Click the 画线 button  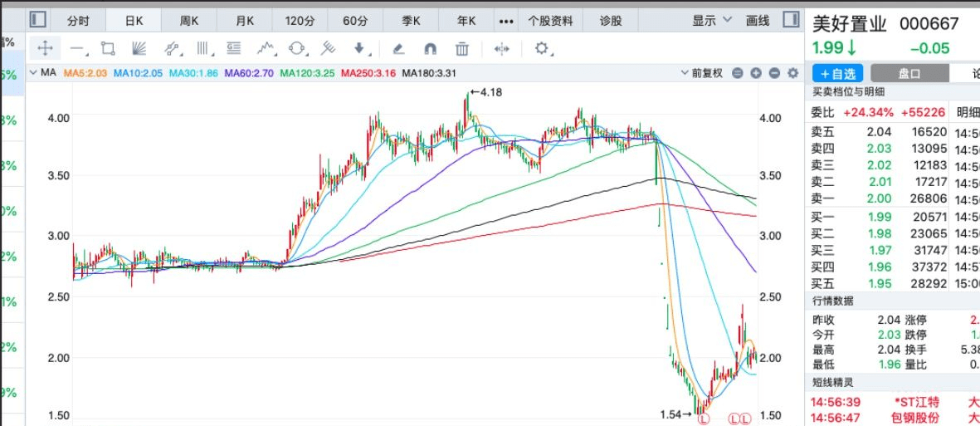point(758,20)
